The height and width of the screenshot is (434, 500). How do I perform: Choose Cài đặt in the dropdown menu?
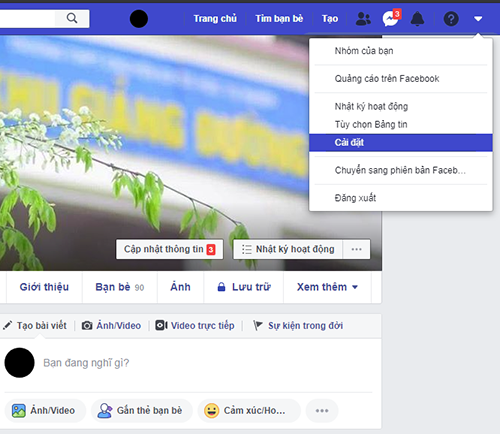tap(401, 143)
